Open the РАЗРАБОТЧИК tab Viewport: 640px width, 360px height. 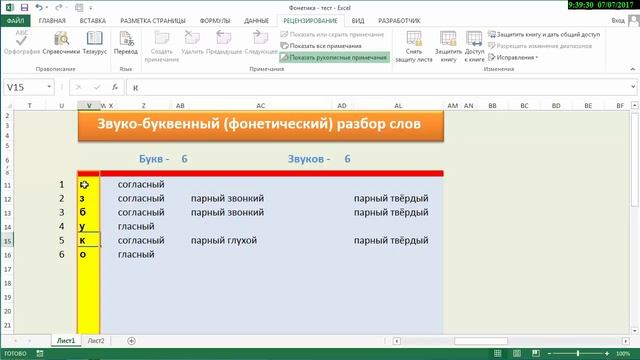(x=399, y=20)
